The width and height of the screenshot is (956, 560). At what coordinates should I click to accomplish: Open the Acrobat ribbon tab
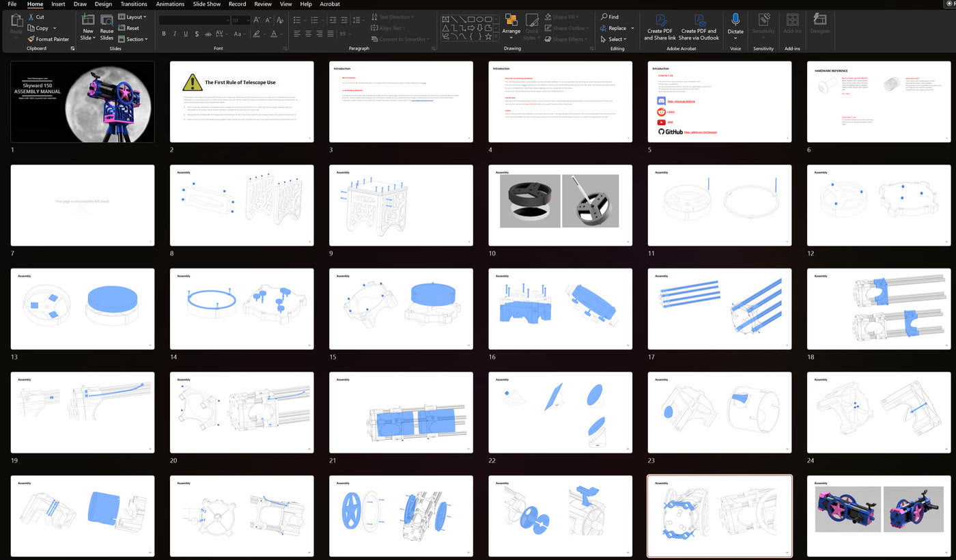tap(330, 4)
